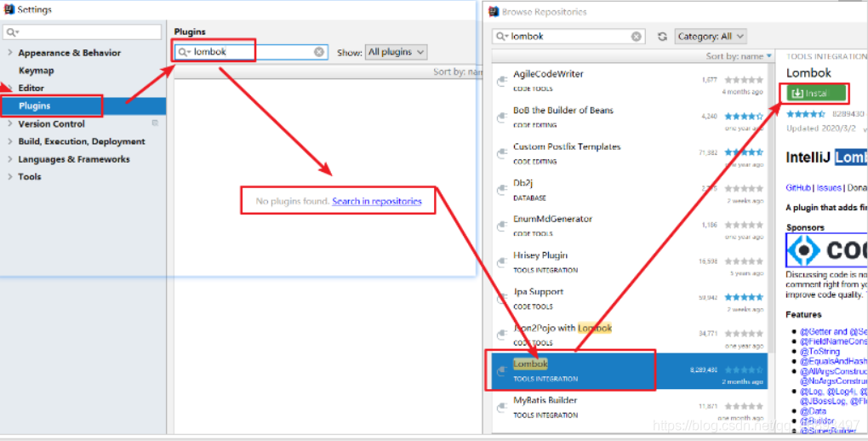Click the IntelliJ icon in the Settings title bar
The image size is (868, 441).
coord(9,9)
